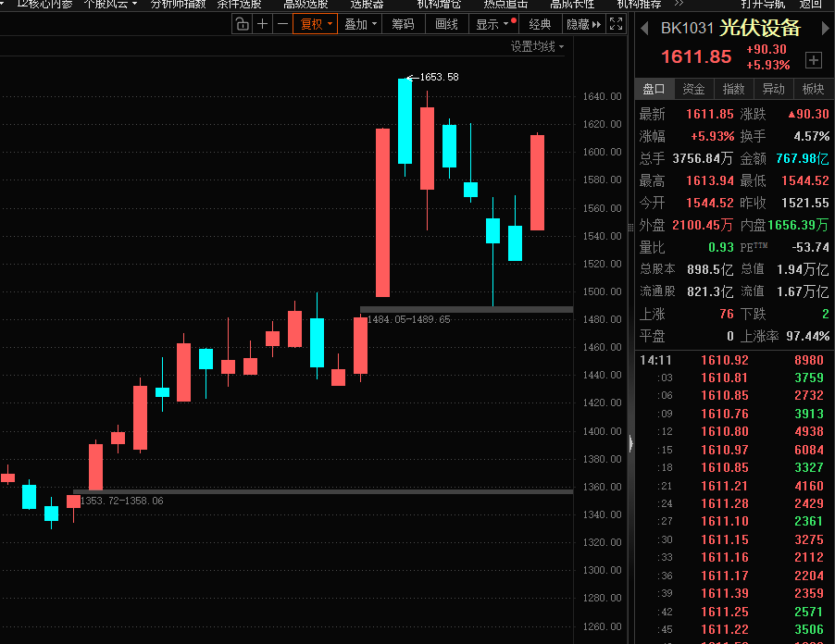Click the 隐藏 hide button
The image size is (835, 644).
tap(581, 24)
